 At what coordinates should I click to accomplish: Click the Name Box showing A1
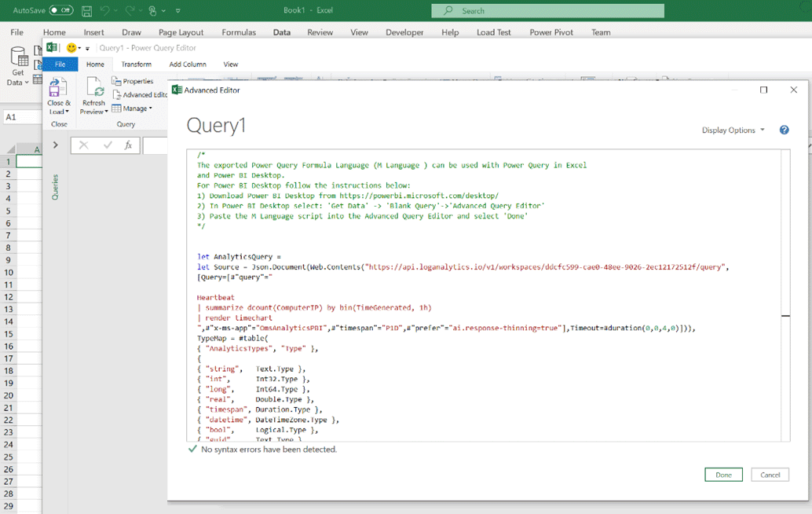coord(20,116)
